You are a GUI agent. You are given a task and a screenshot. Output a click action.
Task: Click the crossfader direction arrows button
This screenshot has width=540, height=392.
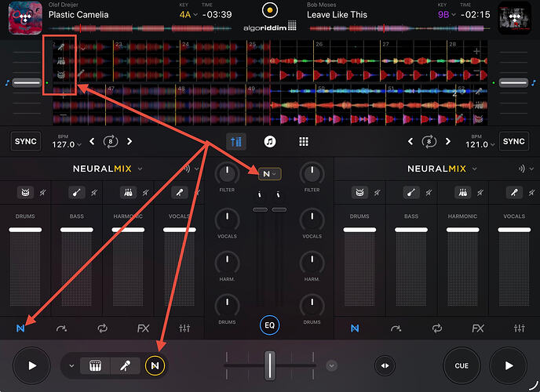[385, 365]
